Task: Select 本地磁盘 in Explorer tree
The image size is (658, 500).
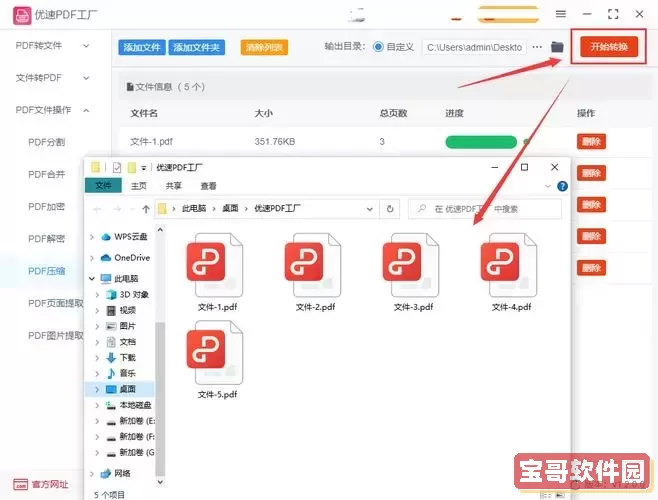Action: (135, 405)
